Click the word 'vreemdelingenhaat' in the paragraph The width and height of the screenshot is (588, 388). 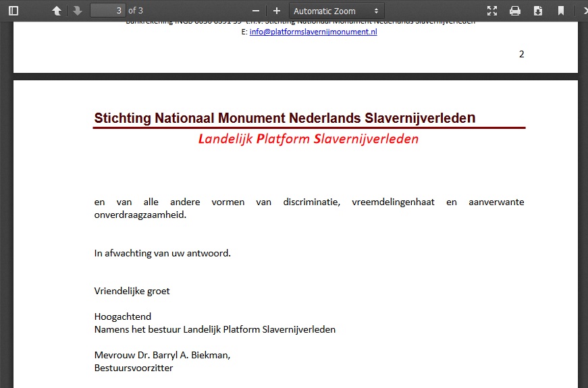click(393, 202)
